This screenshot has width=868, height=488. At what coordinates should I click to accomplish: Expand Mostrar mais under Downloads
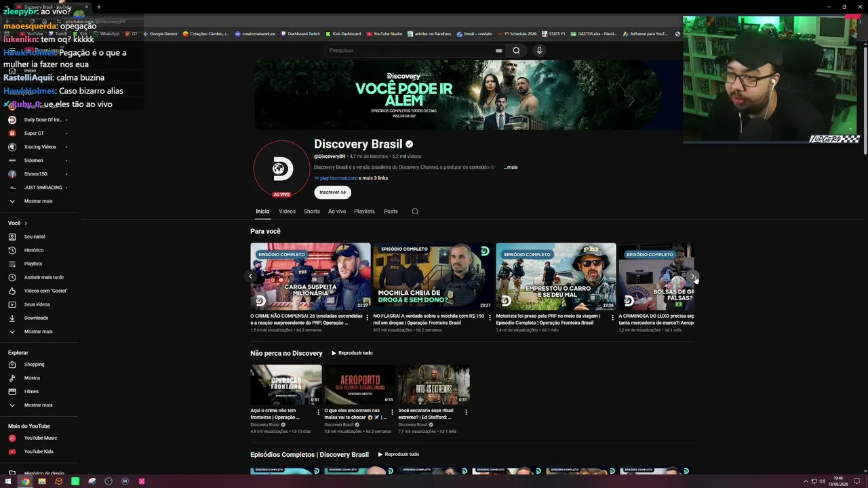[38, 331]
